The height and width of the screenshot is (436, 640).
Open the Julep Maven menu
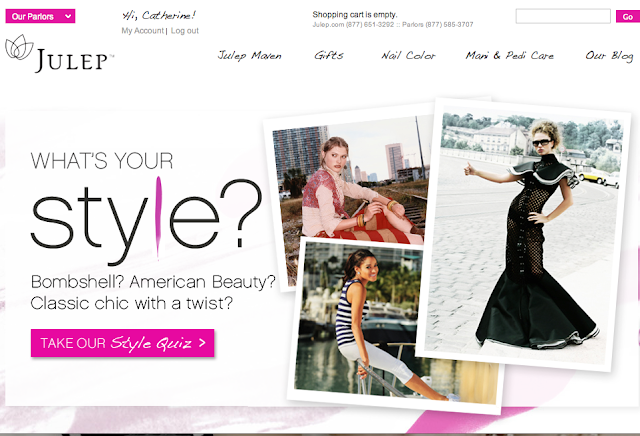point(249,56)
